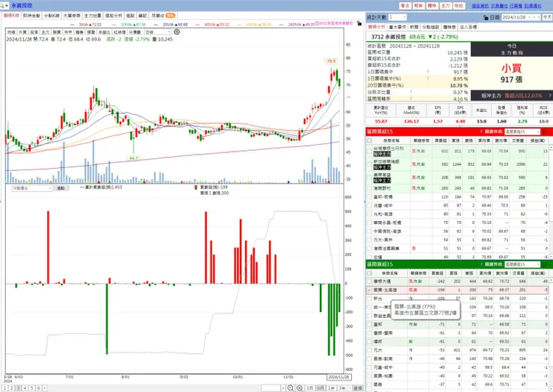Click the red 主力 button at the top right

(x=445, y=6)
